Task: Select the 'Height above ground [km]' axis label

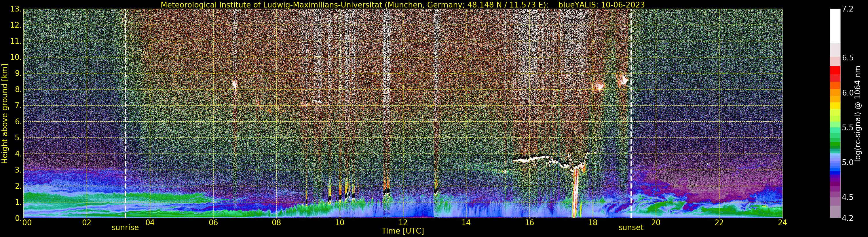Action: pos(5,113)
